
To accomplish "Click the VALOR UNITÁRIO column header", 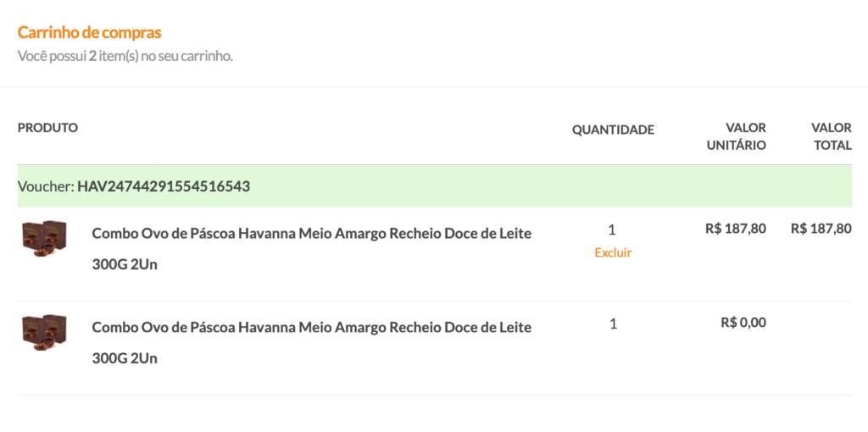I will pos(737,136).
